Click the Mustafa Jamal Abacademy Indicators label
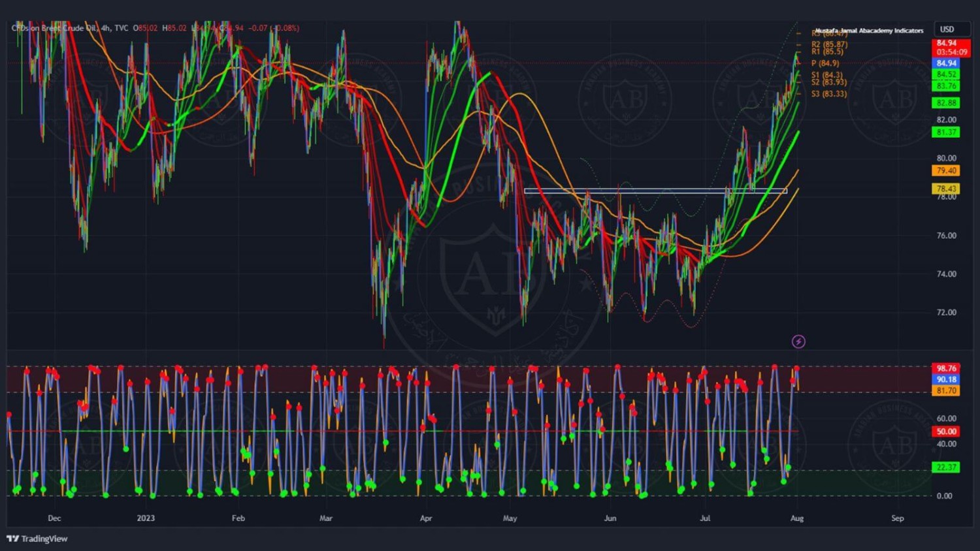Screen dimensions: 980x551 tap(869, 31)
